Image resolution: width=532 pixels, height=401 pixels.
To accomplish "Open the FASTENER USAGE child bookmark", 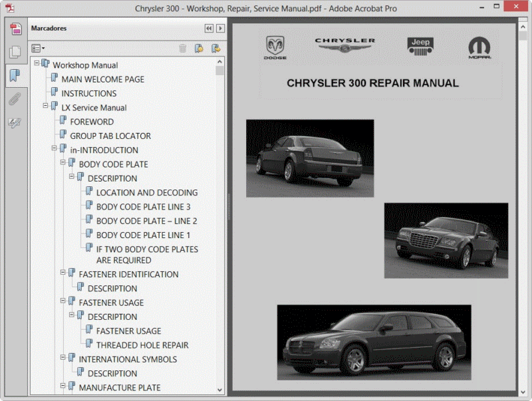I will point(128,331).
